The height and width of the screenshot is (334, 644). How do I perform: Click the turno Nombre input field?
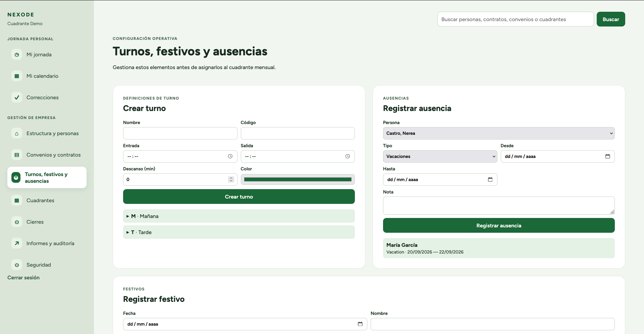click(x=180, y=133)
